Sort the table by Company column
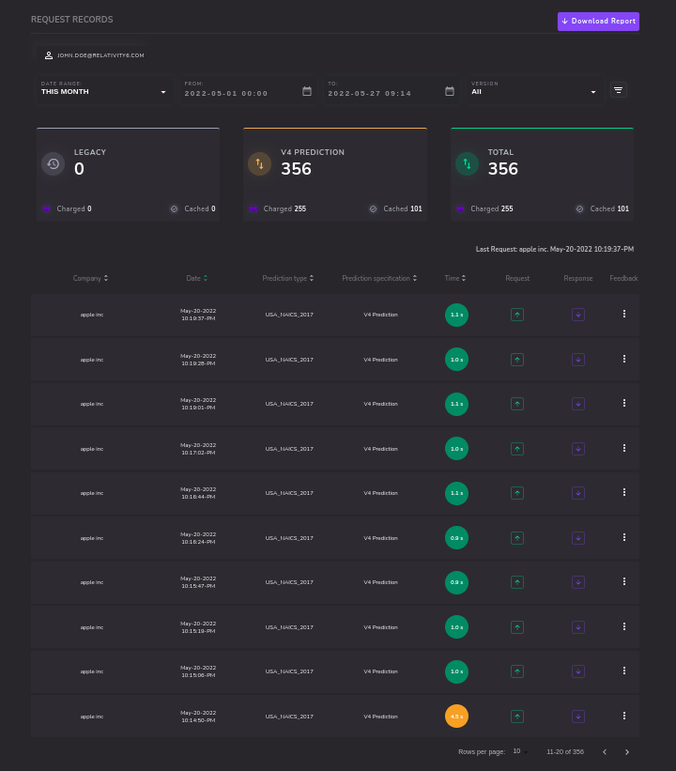 90,278
